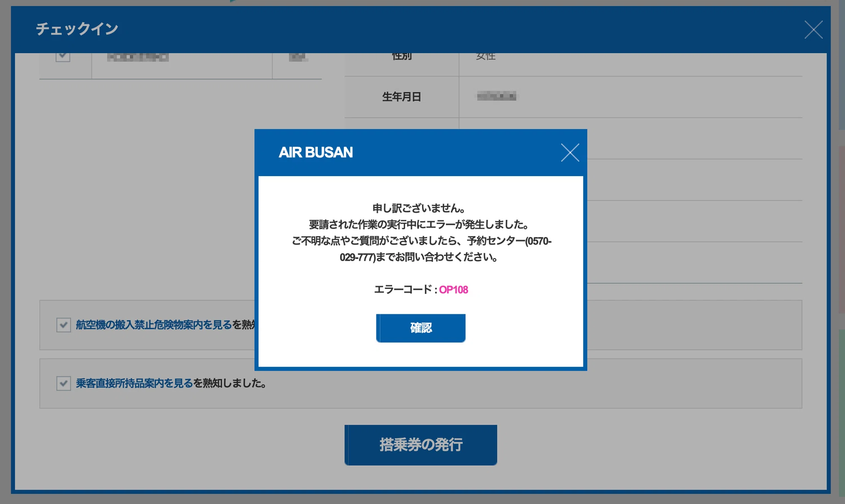Open the 航空機の搬入禁止危険物案内を見る link
The width and height of the screenshot is (845, 504).
pyautogui.click(x=154, y=325)
